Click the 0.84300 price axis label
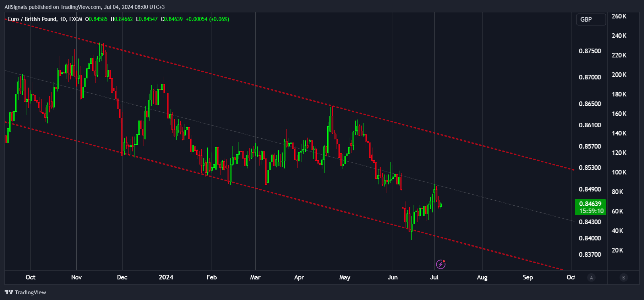 pos(590,222)
